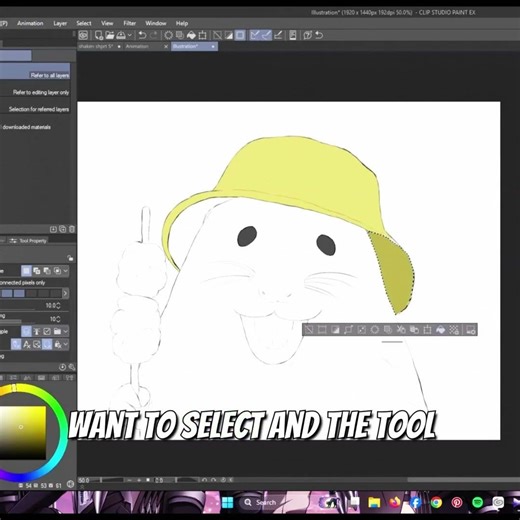Click Crop icon in the selection launcher
This screenshot has width=520, height=520.
[322, 330]
